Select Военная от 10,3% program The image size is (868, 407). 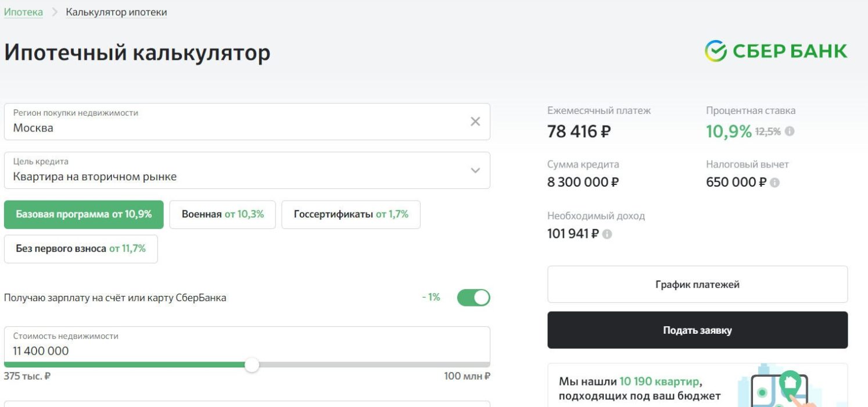[x=223, y=215]
